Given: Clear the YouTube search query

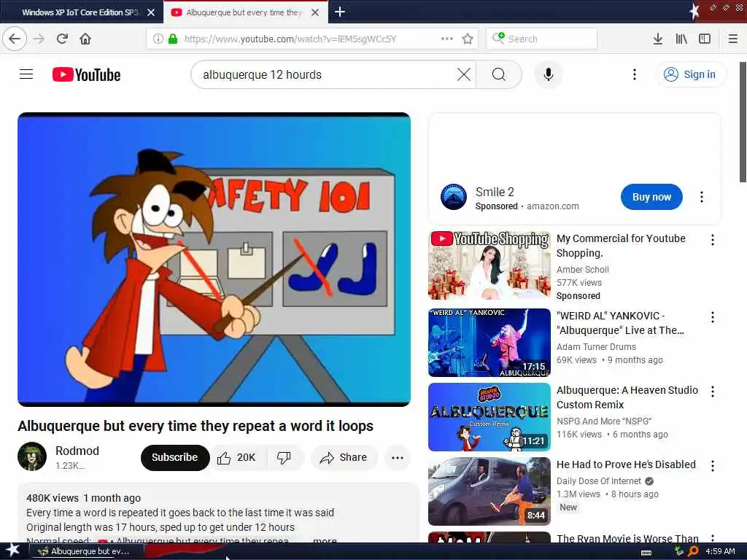Looking at the screenshot, I should [463, 74].
